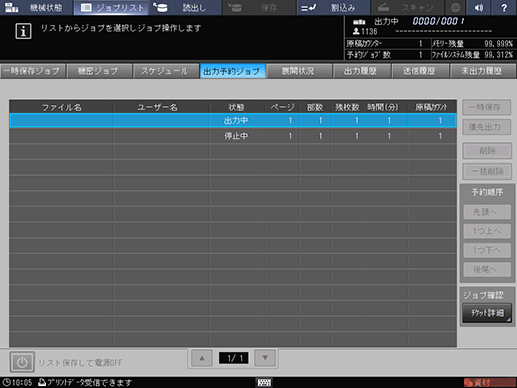Click the プリントデータ受信できます status message
Viewport: 517px width, 388px height.
click(85, 382)
